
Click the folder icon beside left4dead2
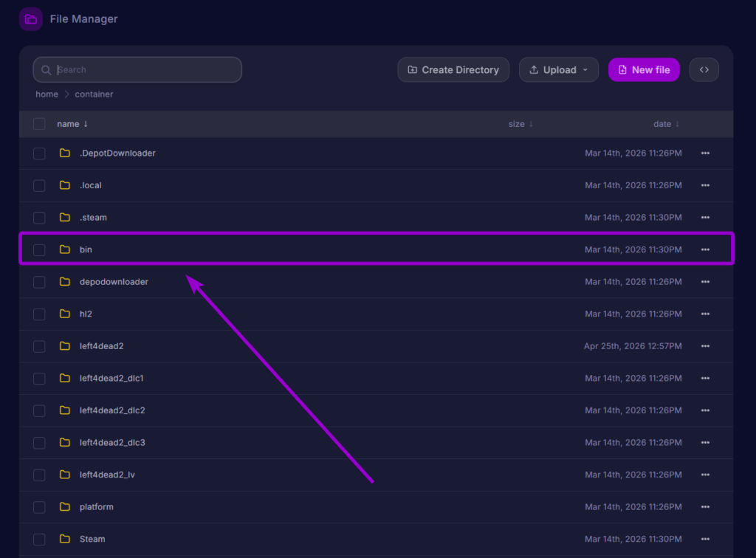click(x=65, y=345)
